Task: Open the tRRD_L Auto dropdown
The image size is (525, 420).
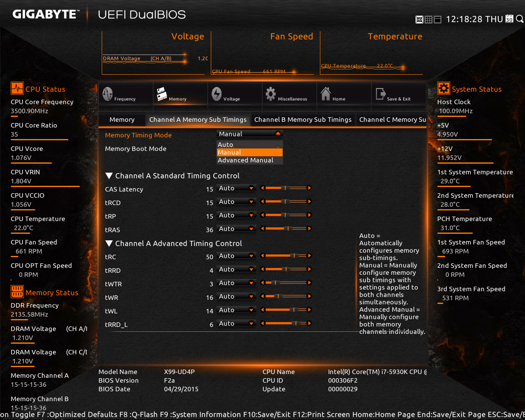Action: click(236, 323)
